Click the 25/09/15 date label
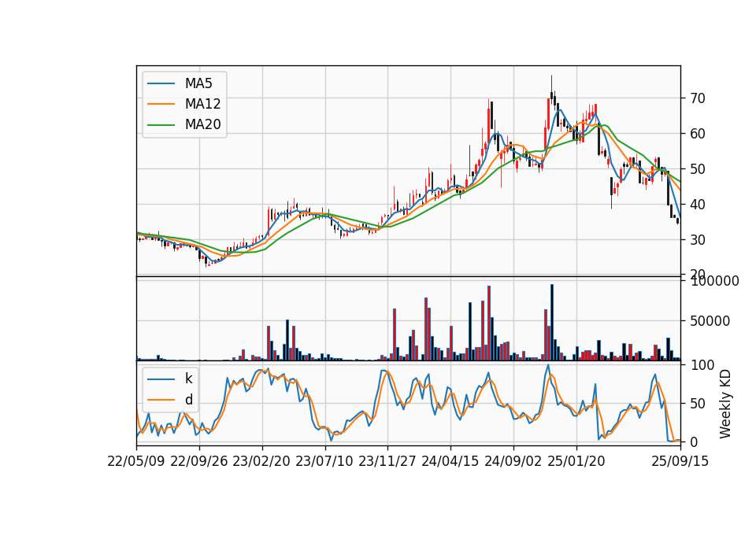This screenshot has width=756, height=543. click(x=680, y=461)
